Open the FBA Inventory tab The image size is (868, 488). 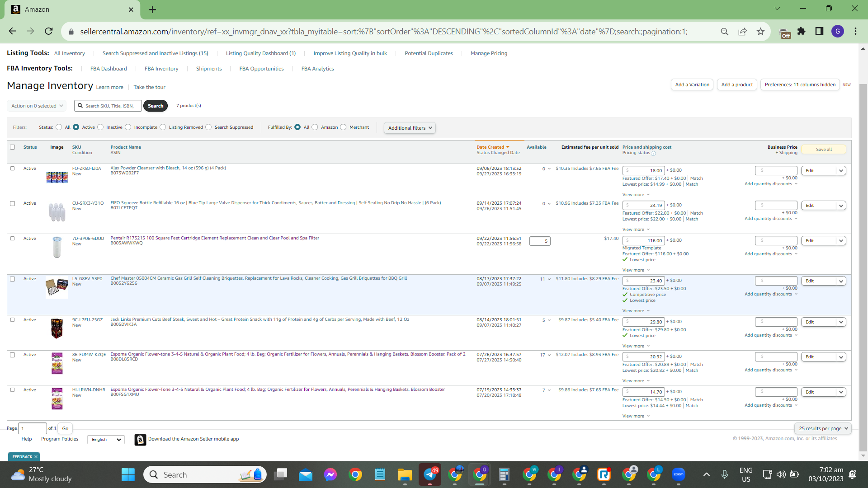161,69
